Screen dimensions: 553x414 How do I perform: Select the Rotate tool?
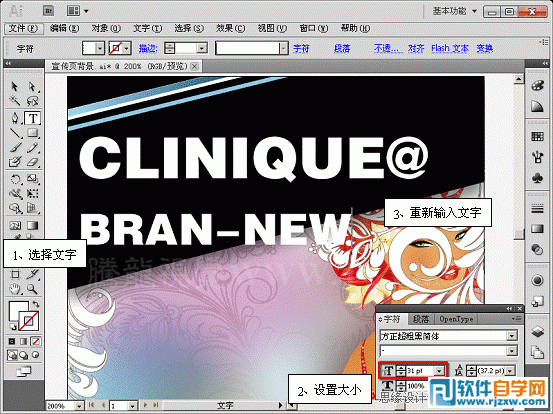pyautogui.click(x=15, y=179)
